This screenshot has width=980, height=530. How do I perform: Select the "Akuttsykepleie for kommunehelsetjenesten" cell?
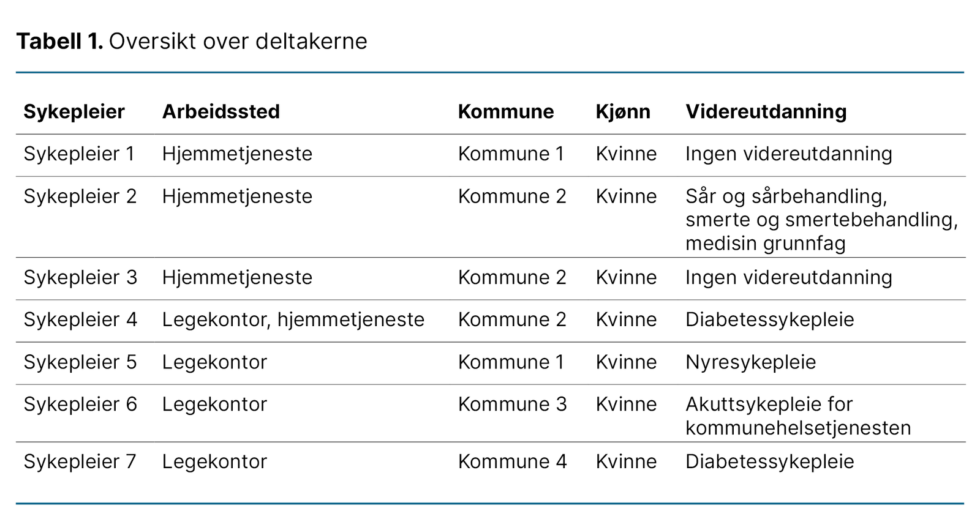(x=797, y=416)
